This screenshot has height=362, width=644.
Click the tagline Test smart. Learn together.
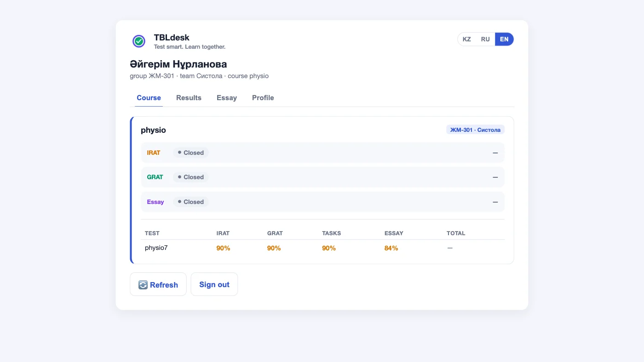click(190, 47)
